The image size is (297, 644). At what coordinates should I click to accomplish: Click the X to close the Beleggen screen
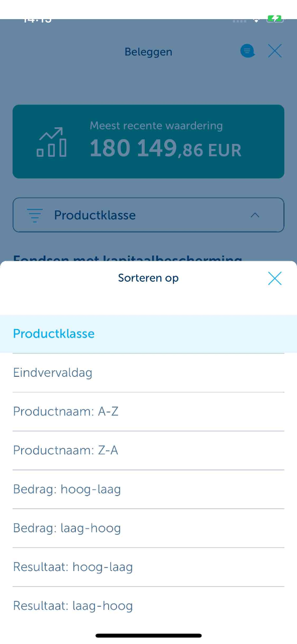click(x=275, y=51)
